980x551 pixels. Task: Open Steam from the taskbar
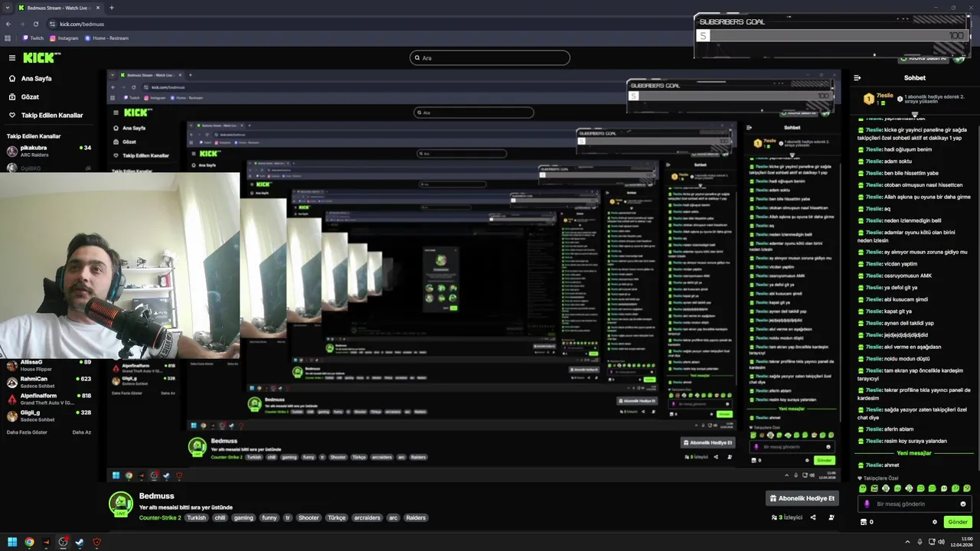pyautogui.click(x=79, y=542)
